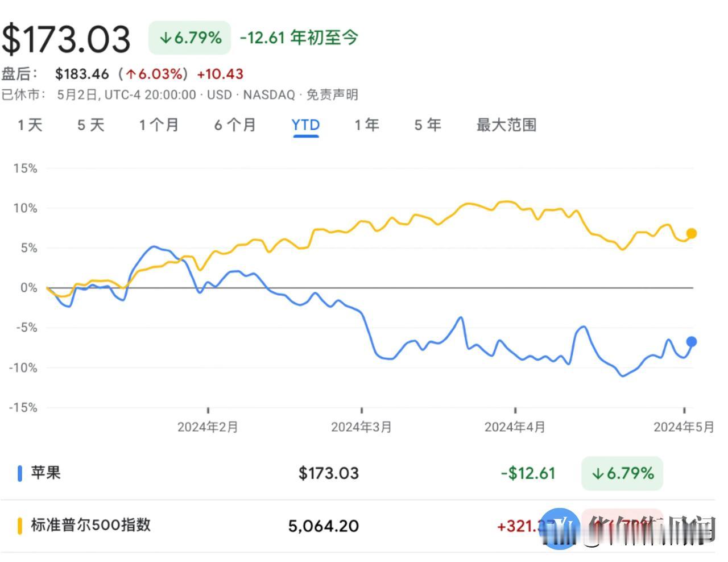Click the blue endpoint dot on Apple line
This screenshot has width=728, height=562.
pos(691,342)
